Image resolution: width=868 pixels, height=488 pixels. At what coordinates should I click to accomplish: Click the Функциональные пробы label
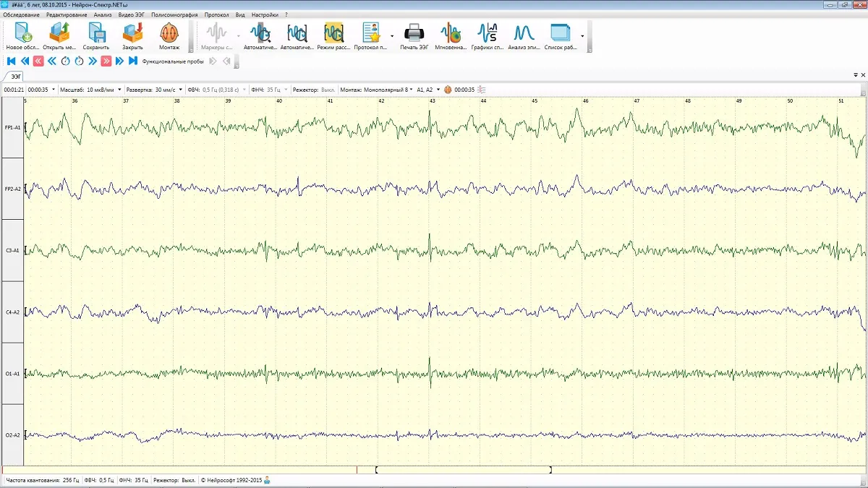pos(173,61)
